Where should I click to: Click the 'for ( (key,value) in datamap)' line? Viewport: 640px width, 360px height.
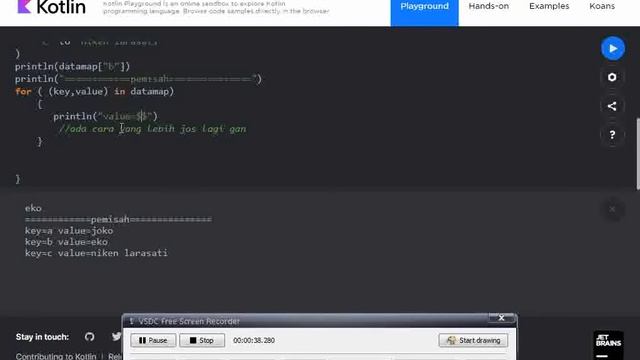click(94, 91)
